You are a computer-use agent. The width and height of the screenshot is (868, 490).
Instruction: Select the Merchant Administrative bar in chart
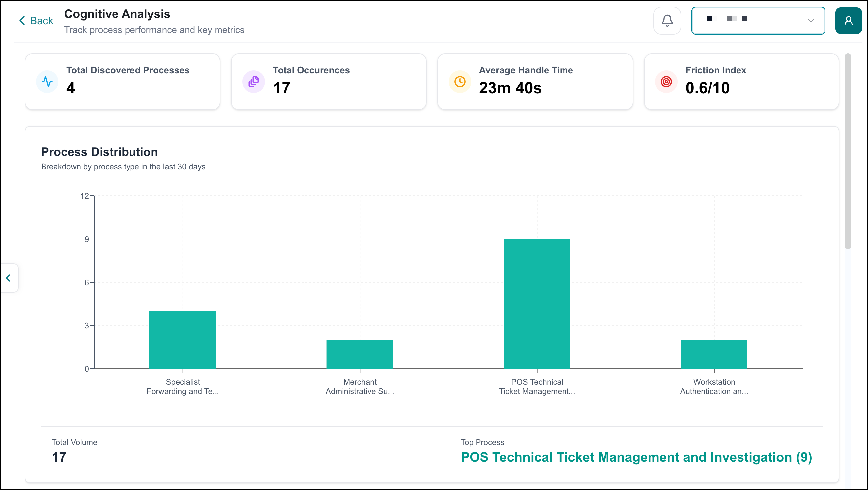point(360,354)
